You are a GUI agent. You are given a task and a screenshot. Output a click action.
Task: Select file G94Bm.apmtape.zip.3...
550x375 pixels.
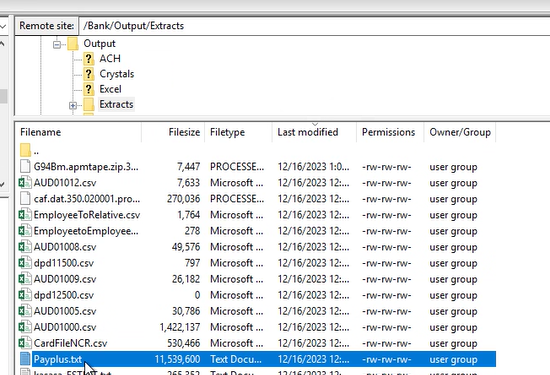[x=86, y=167]
